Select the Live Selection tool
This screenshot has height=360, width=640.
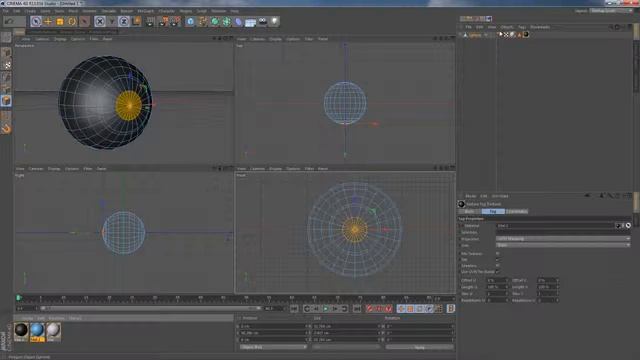click(36, 21)
